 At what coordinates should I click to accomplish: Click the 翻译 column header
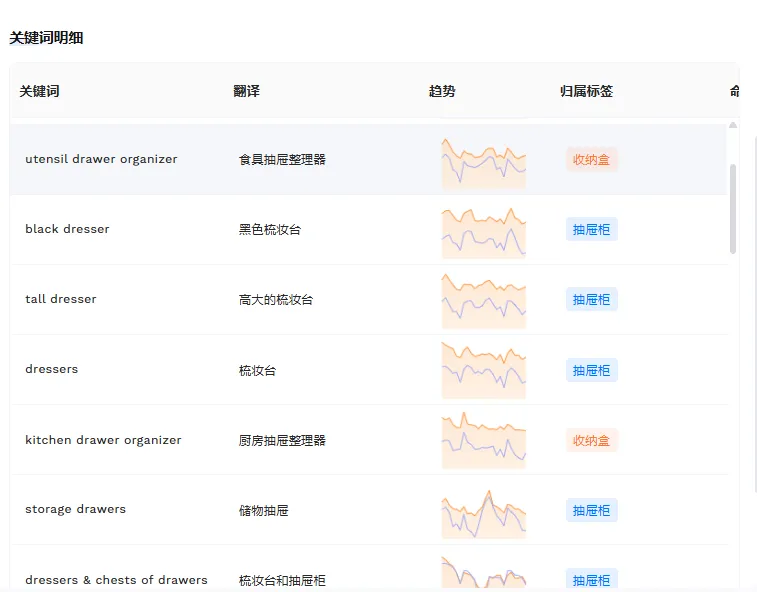coord(246,91)
